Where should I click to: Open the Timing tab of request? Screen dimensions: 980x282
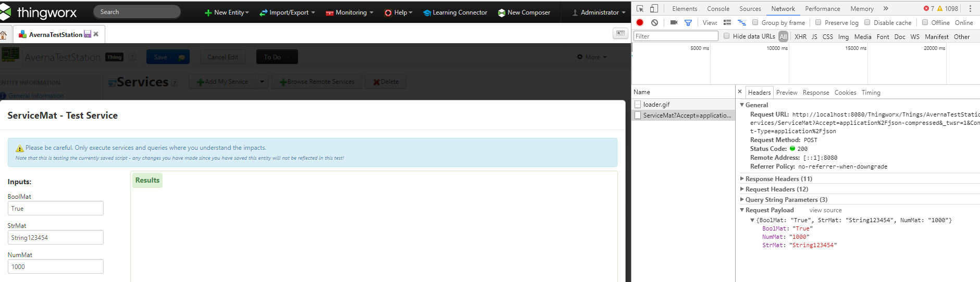[871, 93]
